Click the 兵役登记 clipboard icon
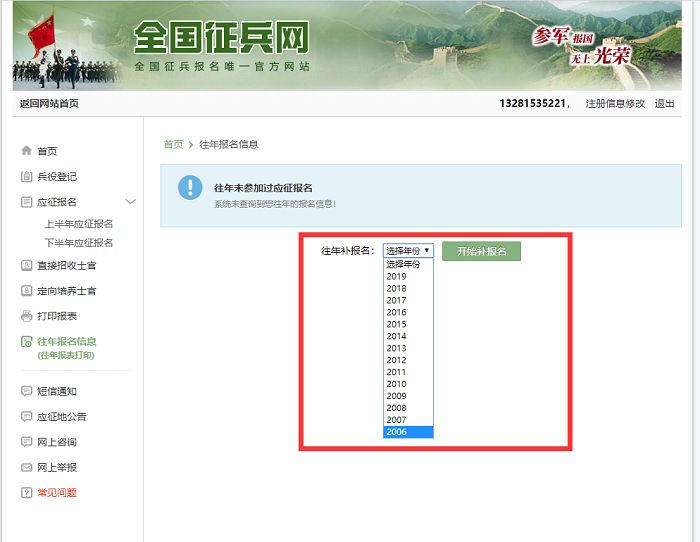 click(x=26, y=177)
